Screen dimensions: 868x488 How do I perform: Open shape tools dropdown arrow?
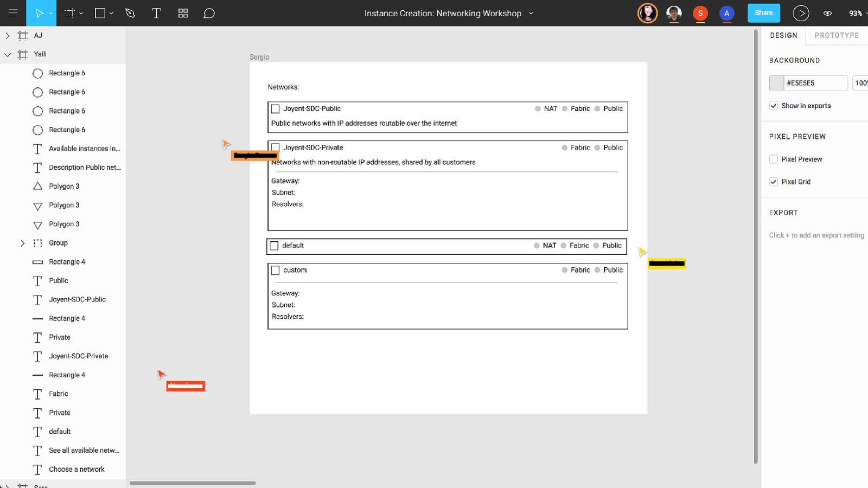111,14
